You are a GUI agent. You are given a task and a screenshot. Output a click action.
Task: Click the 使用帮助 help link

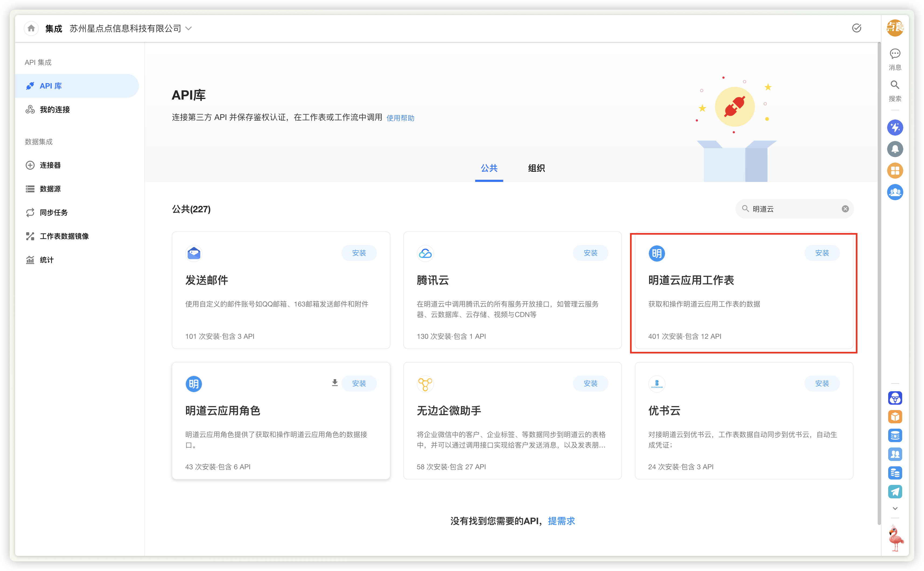point(400,118)
